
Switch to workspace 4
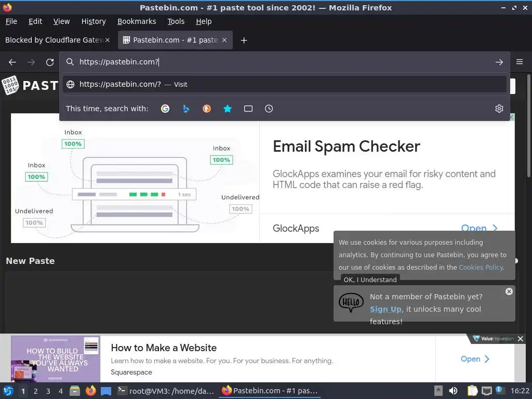(61, 391)
